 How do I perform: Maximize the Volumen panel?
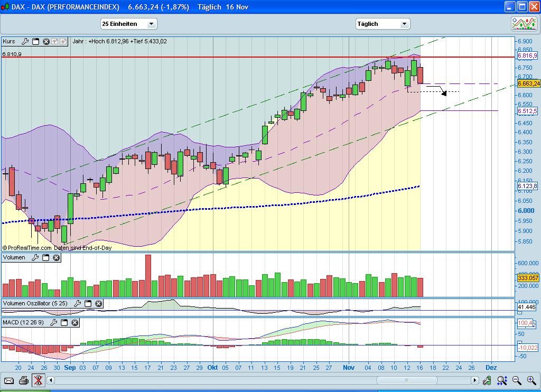(x=45, y=257)
